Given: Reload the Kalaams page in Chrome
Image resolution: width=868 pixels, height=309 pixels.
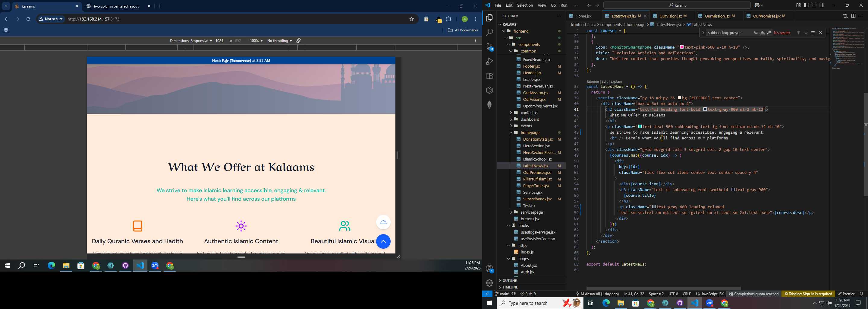Looking at the screenshot, I should pos(28,19).
